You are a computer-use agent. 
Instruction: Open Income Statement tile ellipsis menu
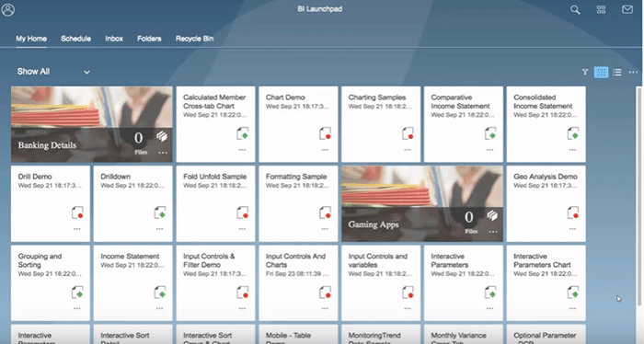[x=160, y=309]
